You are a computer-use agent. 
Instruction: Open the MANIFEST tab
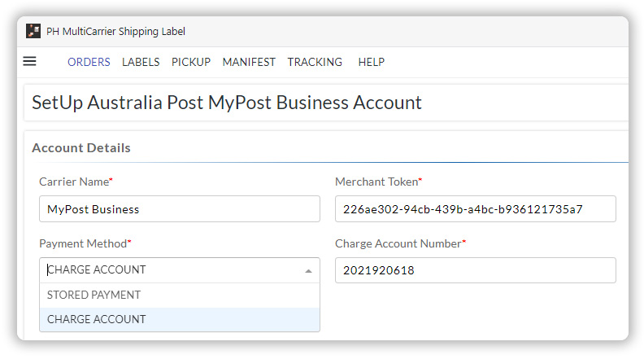[249, 62]
